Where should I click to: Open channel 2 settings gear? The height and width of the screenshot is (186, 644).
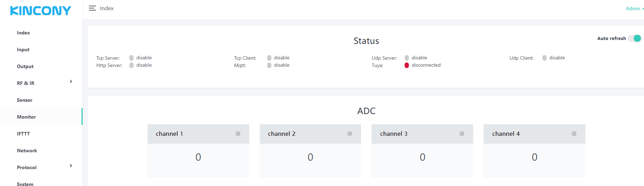(x=350, y=134)
